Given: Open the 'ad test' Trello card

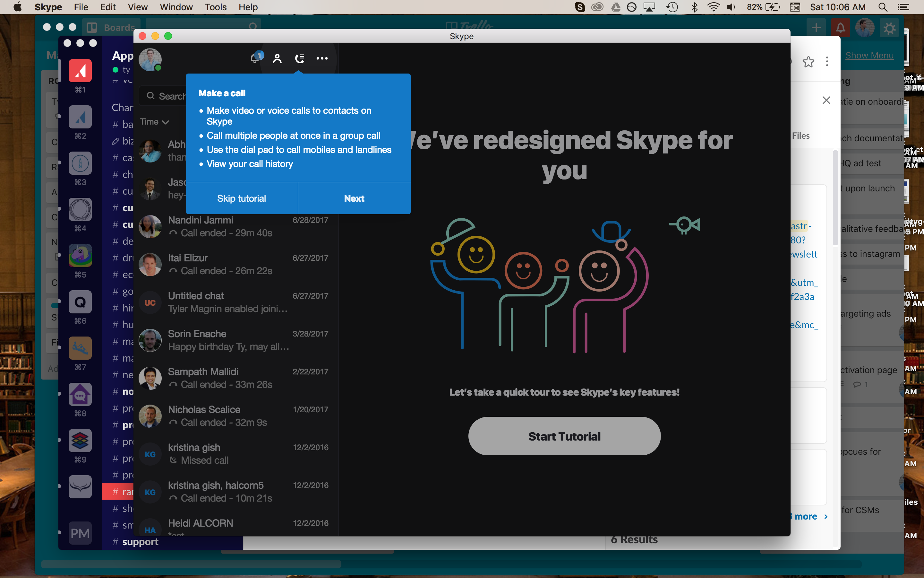Looking at the screenshot, I should click(x=872, y=164).
